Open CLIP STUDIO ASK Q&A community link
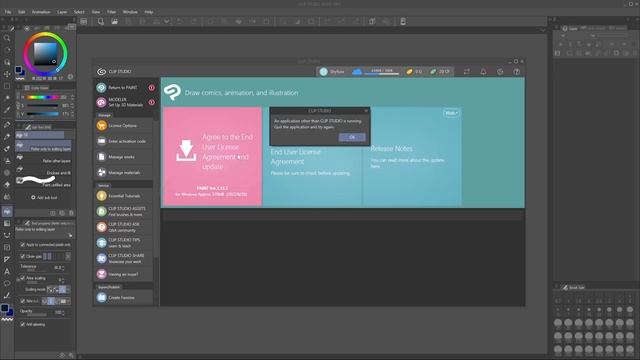640x360 pixels. point(124,227)
